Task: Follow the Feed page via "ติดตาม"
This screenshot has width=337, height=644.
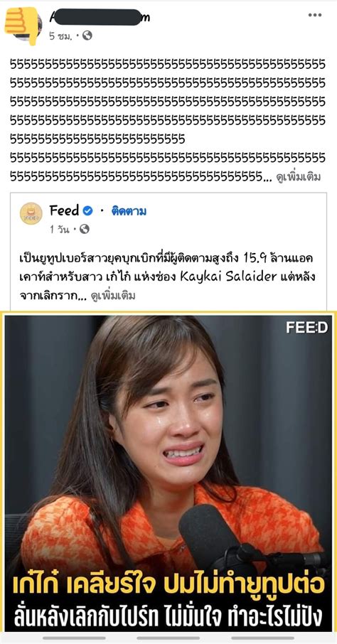Action: 129,212
